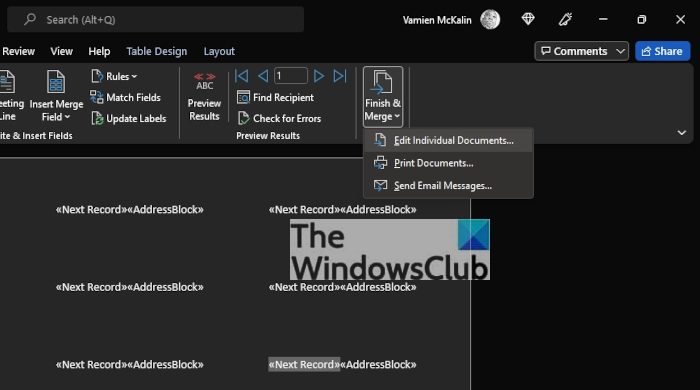Screen dimensions: 700x390
Task: Click the record number field
Action: [x=291, y=75]
